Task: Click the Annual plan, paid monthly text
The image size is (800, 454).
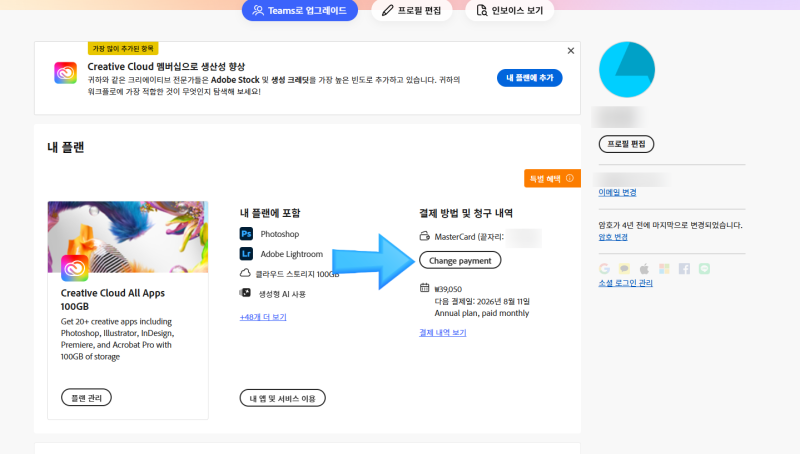Action: tap(482, 313)
